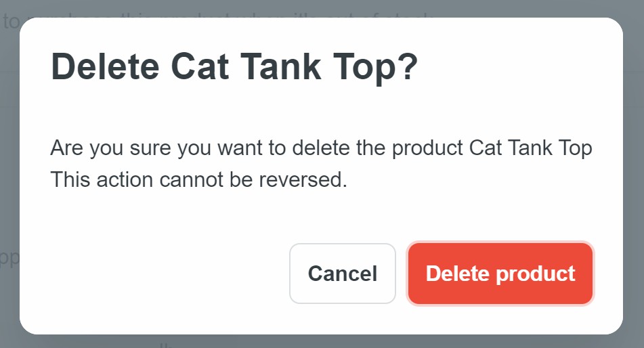Confirm with the red Delete product button

pos(500,274)
